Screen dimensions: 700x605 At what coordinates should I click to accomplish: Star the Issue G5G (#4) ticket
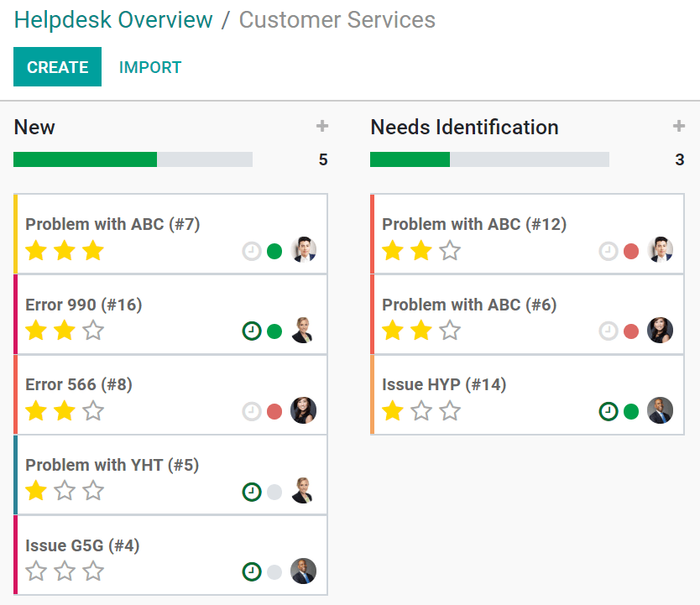tap(36, 571)
